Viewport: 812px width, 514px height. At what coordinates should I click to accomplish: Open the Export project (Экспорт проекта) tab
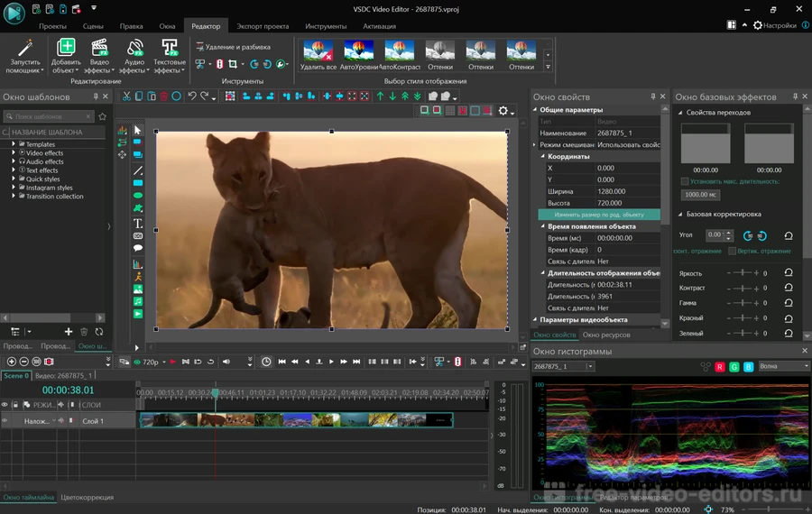click(x=263, y=26)
